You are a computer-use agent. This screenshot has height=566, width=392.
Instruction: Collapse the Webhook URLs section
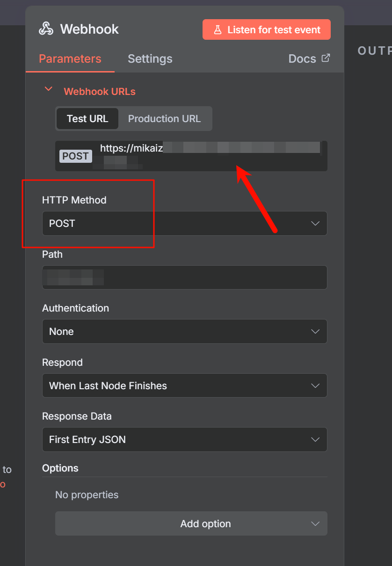(48, 89)
